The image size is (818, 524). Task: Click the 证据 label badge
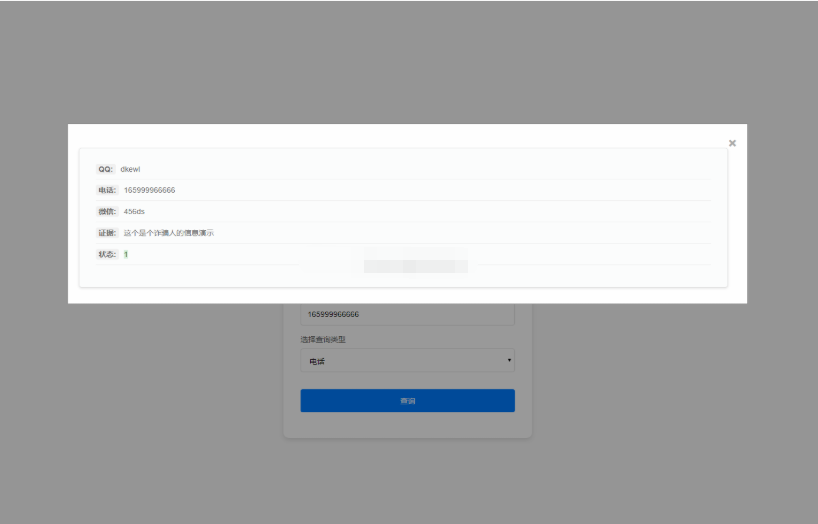pyautogui.click(x=107, y=233)
